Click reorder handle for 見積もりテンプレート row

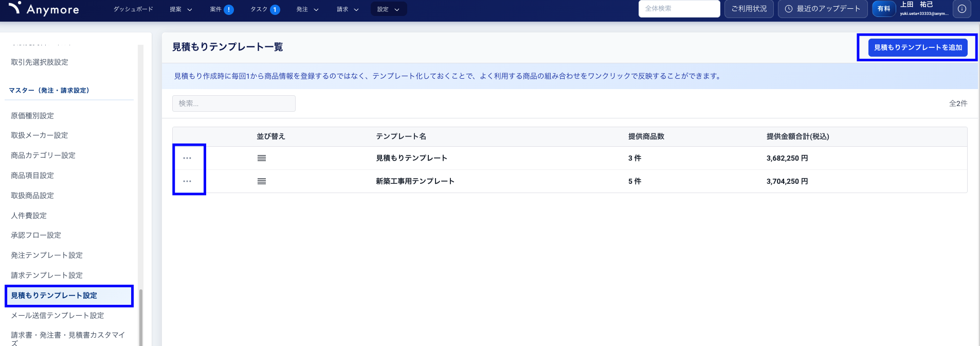(262, 158)
